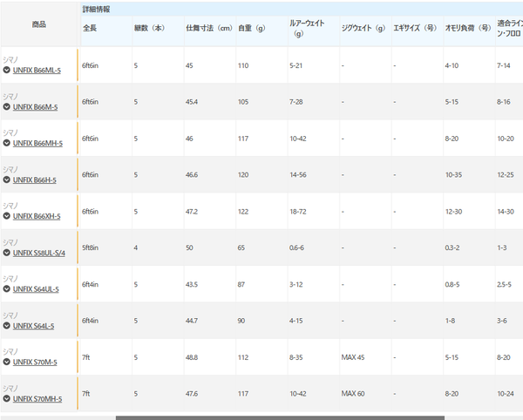The height and width of the screenshot is (420, 523).
Task: Click the chevron icon beside UNFIX B66XH-5
Action: coord(7,216)
